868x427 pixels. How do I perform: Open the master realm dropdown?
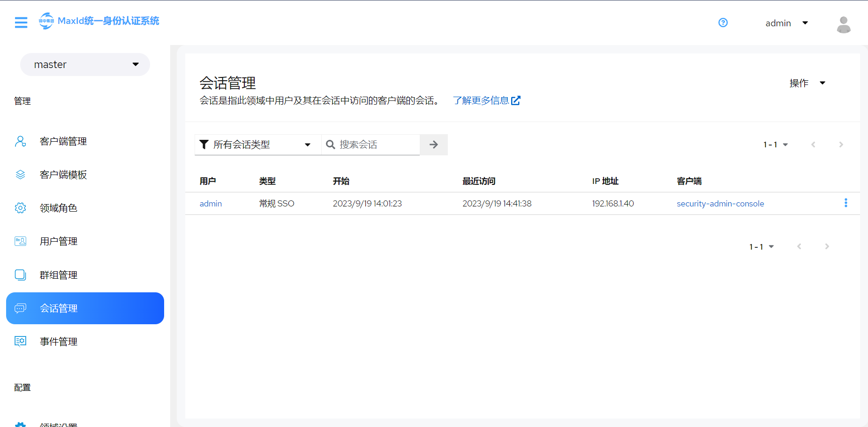pos(85,64)
